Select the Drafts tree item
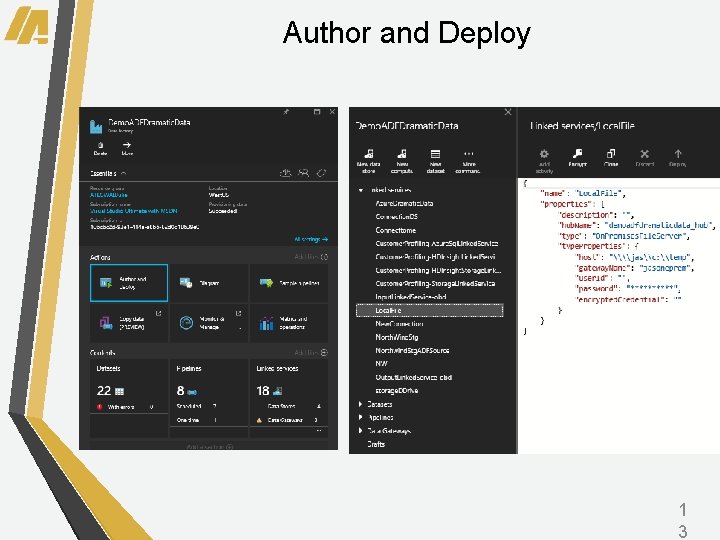 click(x=376, y=444)
